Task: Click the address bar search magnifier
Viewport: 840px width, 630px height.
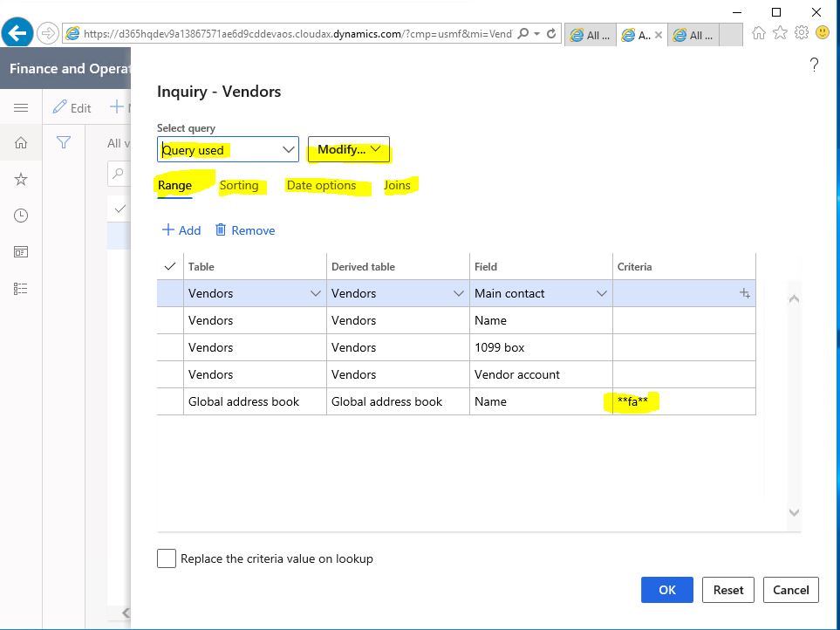Action: (522, 34)
